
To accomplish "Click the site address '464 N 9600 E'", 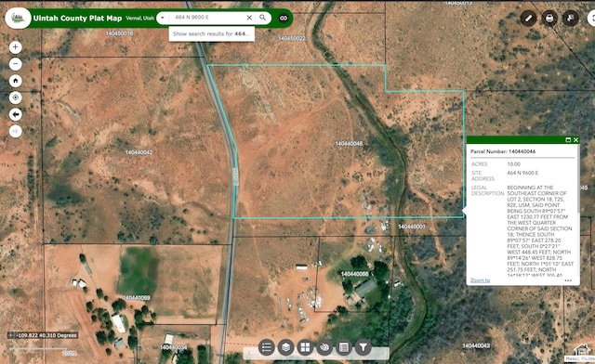I will point(522,173).
